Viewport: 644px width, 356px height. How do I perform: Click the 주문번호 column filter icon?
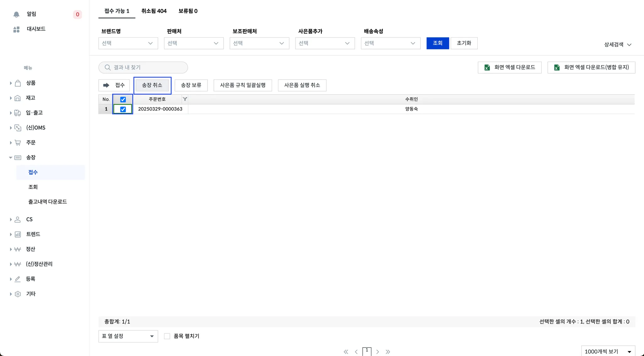[185, 99]
